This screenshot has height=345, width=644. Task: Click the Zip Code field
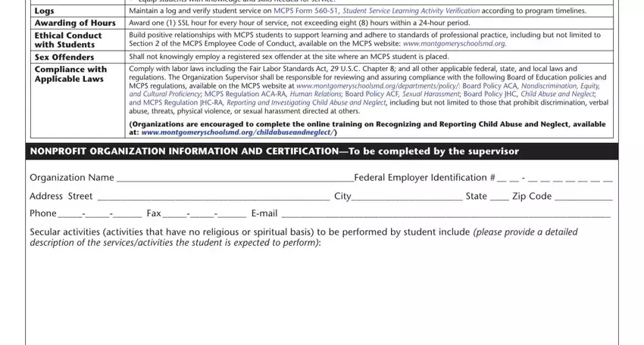(x=583, y=196)
